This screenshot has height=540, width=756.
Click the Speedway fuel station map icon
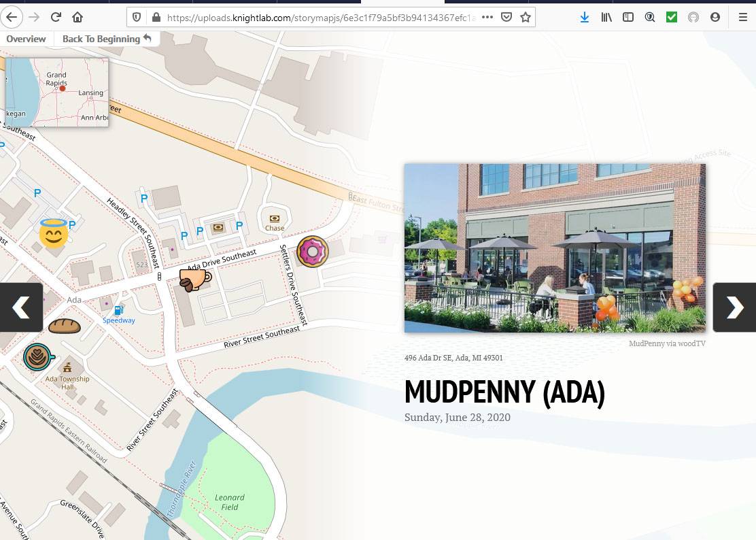point(118,310)
